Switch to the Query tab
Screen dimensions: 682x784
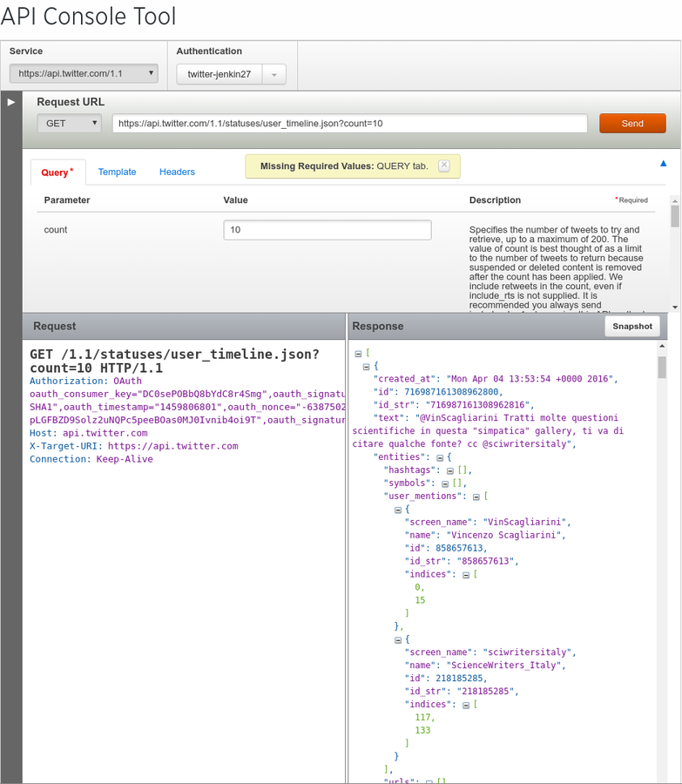pyautogui.click(x=57, y=172)
